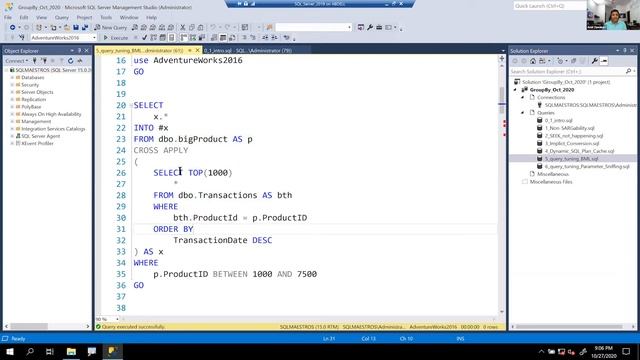Click the Navigate Backward circle icon
The image size is (640, 360).
(13, 27)
